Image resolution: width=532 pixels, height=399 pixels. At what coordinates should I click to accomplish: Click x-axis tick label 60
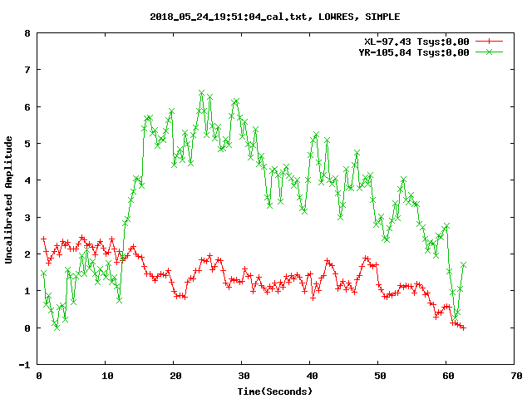coord(449,376)
